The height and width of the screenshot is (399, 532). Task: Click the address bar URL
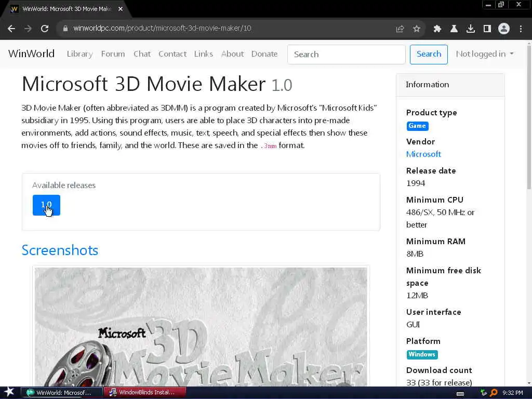(x=162, y=29)
